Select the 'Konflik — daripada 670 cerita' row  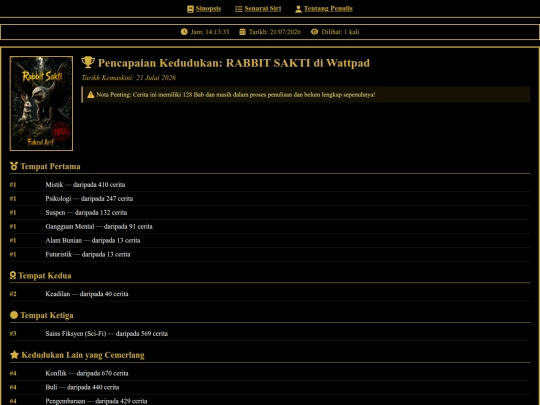(x=270, y=373)
